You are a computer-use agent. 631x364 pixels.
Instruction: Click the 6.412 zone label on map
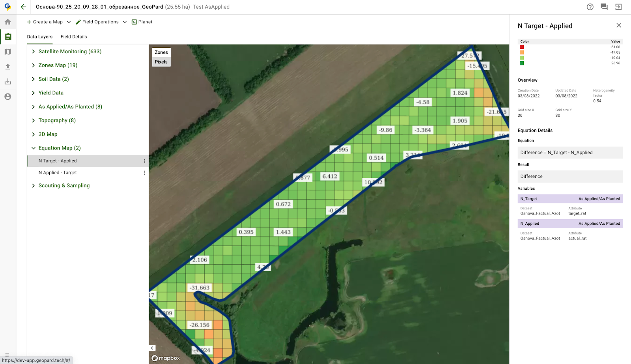coord(330,176)
